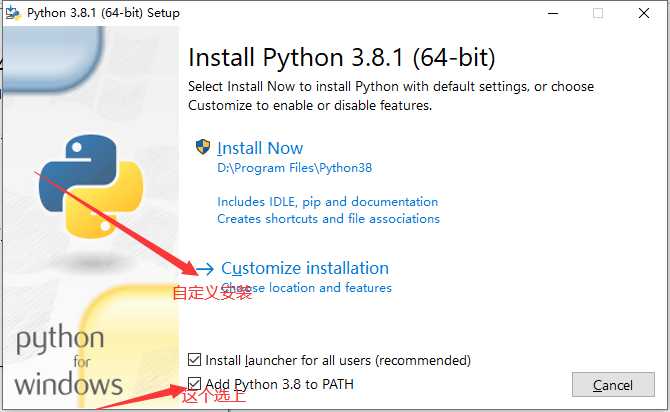Viewport: 670px width, 412px height.
Task: Click the Python setup icon in title bar
Action: click(x=11, y=12)
